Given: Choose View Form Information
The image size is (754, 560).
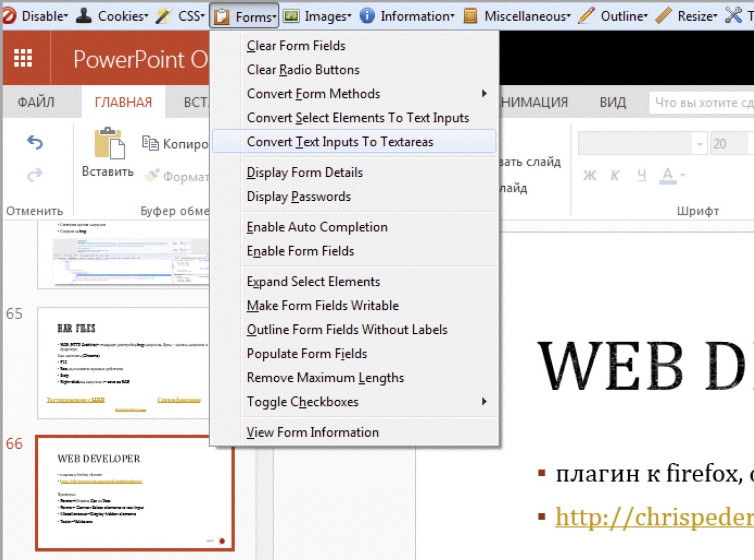Looking at the screenshot, I should click(354, 433).
